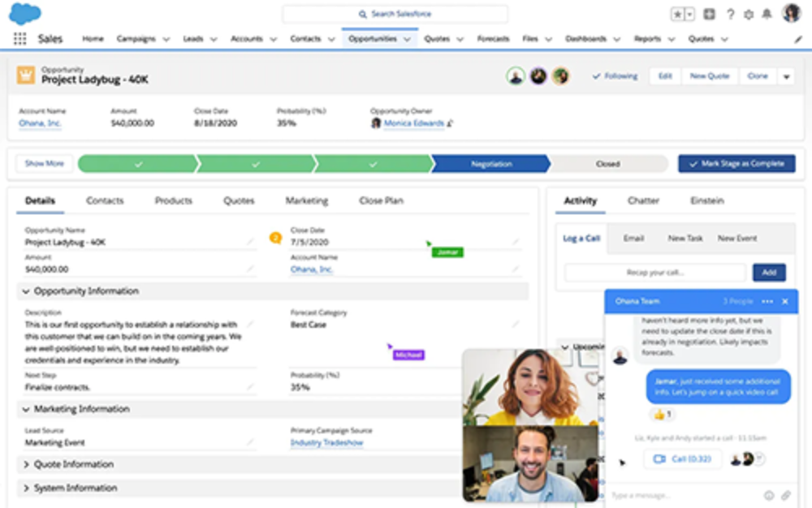Select the Closed stage in path
The height and width of the screenshot is (508, 812).
608,164
